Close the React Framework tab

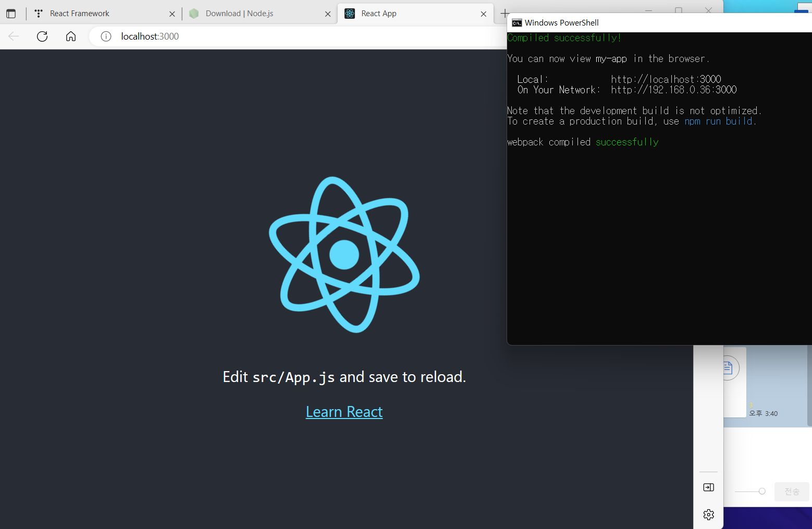pos(172,14)
